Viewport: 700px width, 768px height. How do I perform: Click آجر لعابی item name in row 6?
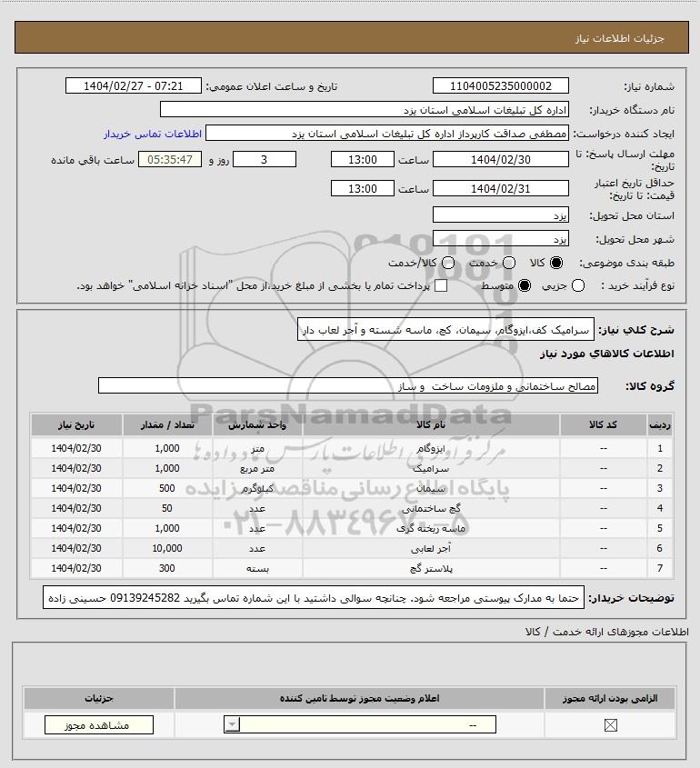tap(431, 549)
